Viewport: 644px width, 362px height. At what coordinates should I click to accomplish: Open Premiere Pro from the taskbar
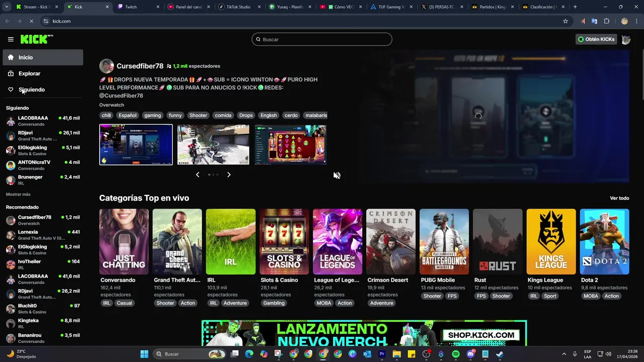coord(382,354)
